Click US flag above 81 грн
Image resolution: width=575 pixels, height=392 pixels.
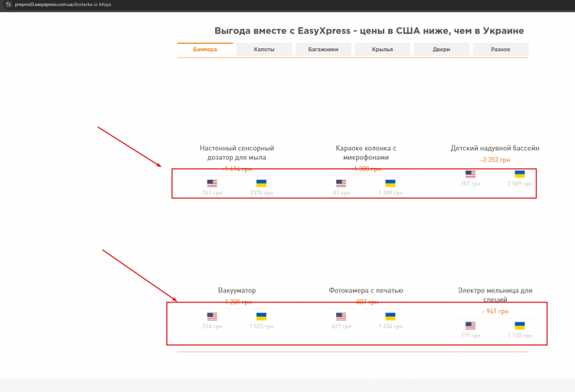[341, 183]
